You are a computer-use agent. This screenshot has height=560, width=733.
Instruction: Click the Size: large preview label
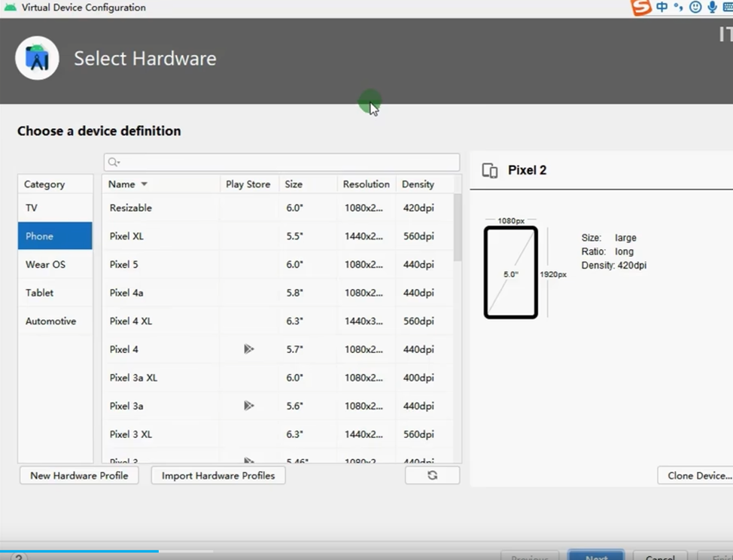(x=609, y=237)
